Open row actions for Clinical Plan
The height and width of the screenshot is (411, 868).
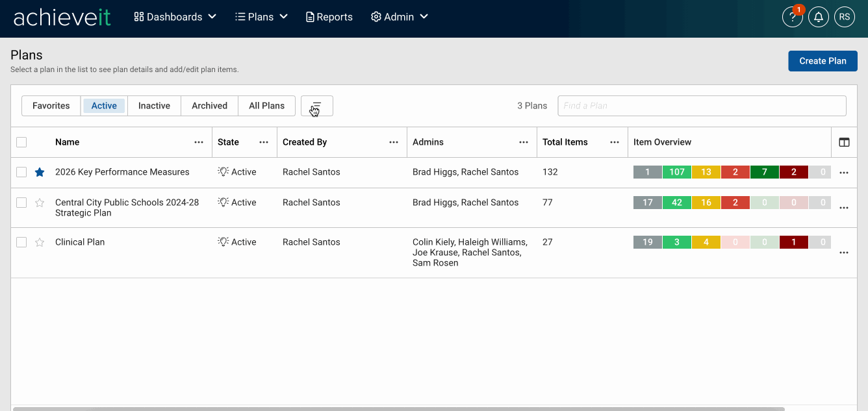844,253
